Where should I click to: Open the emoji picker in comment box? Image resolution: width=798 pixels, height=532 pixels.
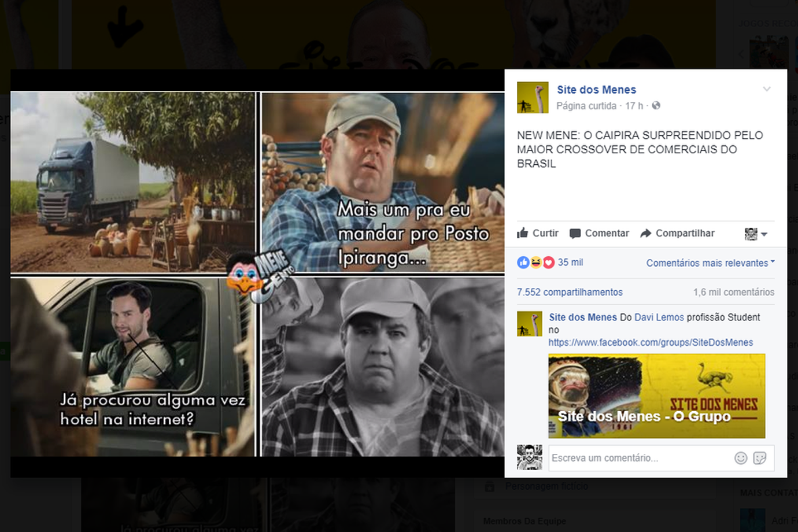tap(740, 458)
